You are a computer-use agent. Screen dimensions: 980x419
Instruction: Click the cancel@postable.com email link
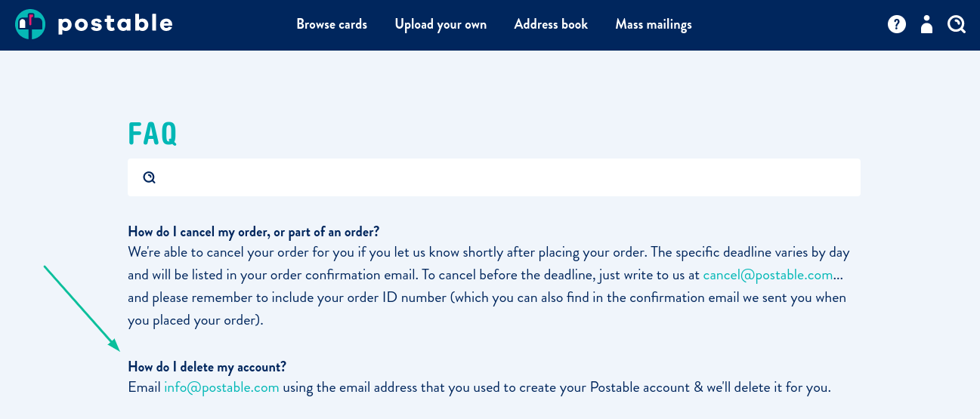pos(768,275)
